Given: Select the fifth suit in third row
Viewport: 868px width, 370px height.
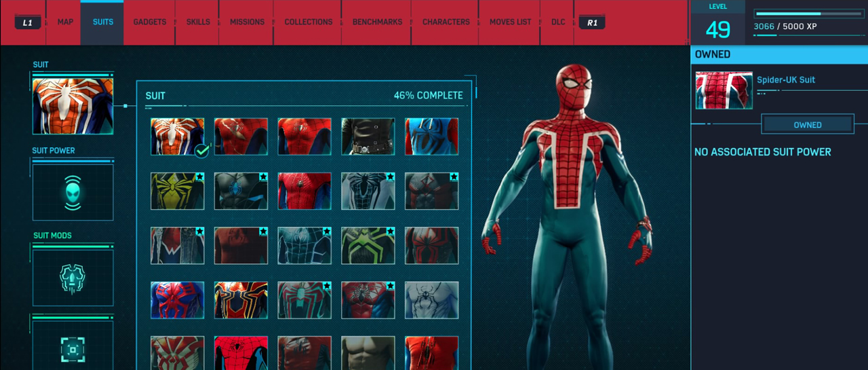Looking at the screenshot, I should click(x=431, y=245).
